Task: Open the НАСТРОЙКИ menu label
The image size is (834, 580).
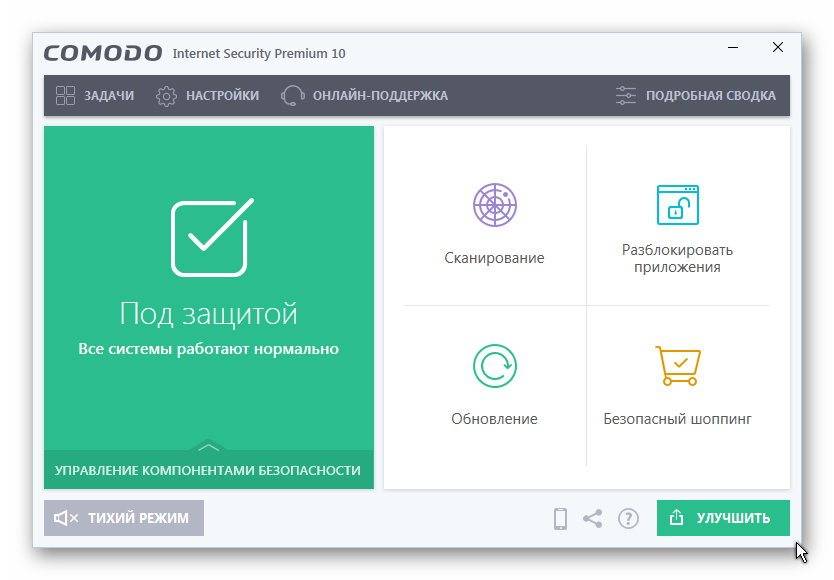Action: tap(222, 96)
